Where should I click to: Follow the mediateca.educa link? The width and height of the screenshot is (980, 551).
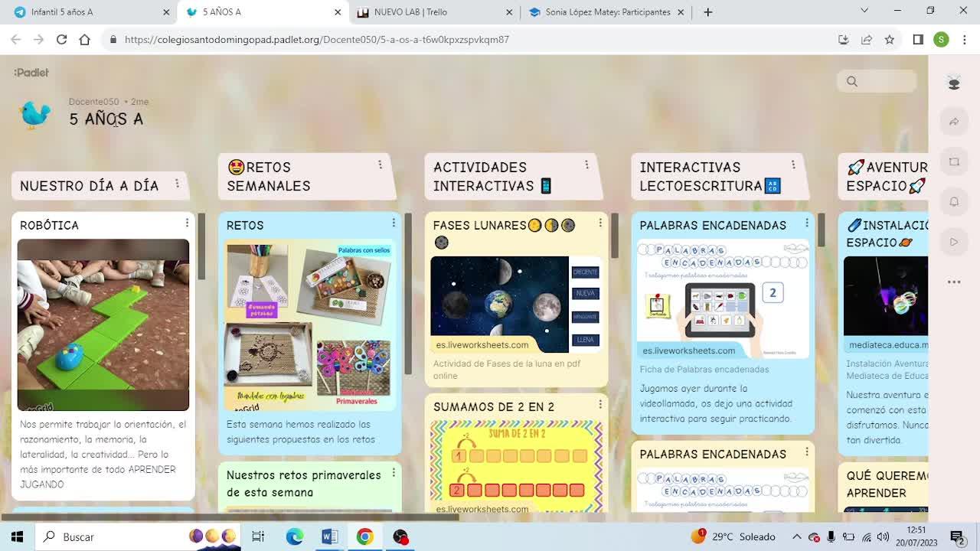(888, 345)
